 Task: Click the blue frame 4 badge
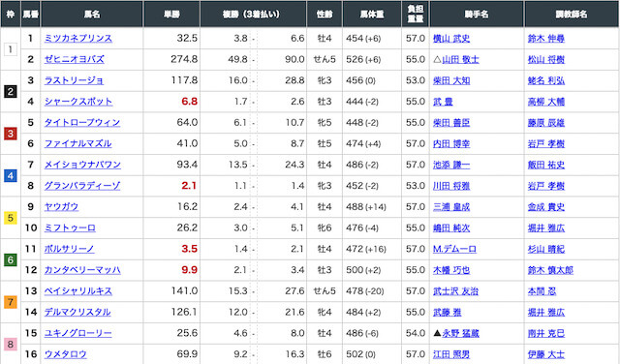(x=11, y=175)
